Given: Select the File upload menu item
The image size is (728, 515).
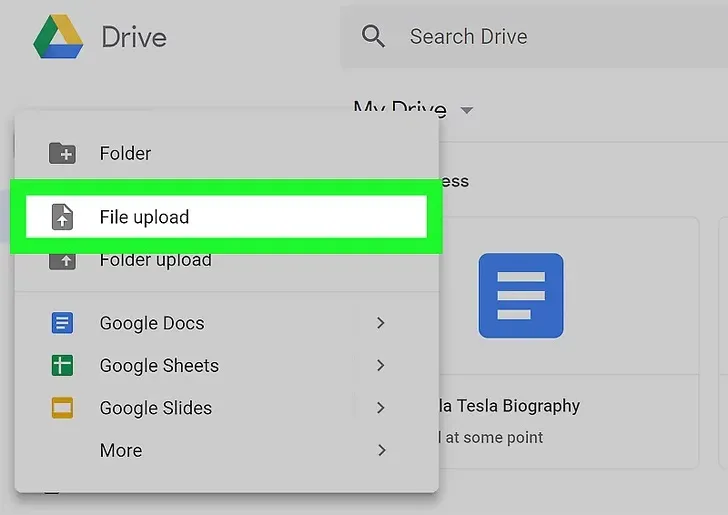Looking at the screenshot, I should (x=227, y=217).
